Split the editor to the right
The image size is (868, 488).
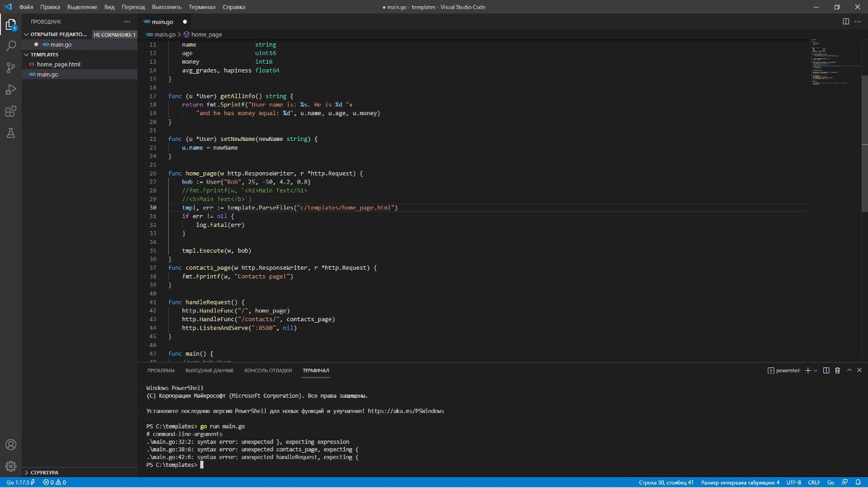coord(846,22)
